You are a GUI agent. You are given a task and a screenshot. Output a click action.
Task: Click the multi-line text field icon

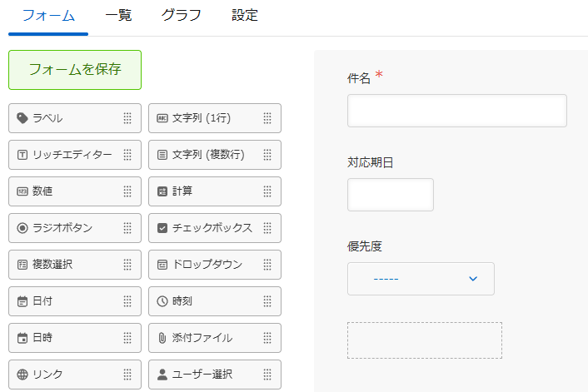point(162,155)
